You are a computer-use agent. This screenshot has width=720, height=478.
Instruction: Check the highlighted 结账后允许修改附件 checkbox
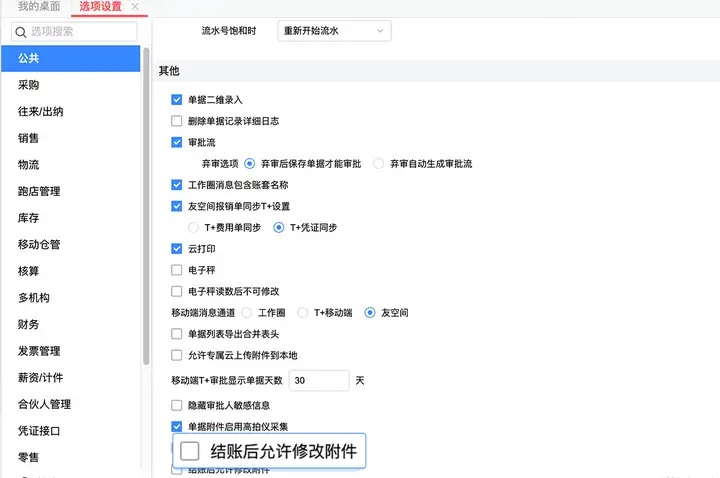pyautogui.click(x=189, y=451)
